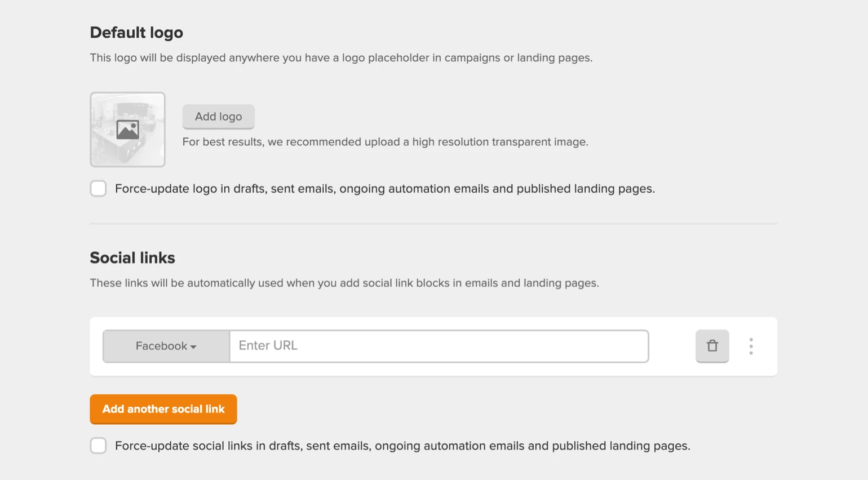Click the "Force-update social links" label text

(402, 446)
